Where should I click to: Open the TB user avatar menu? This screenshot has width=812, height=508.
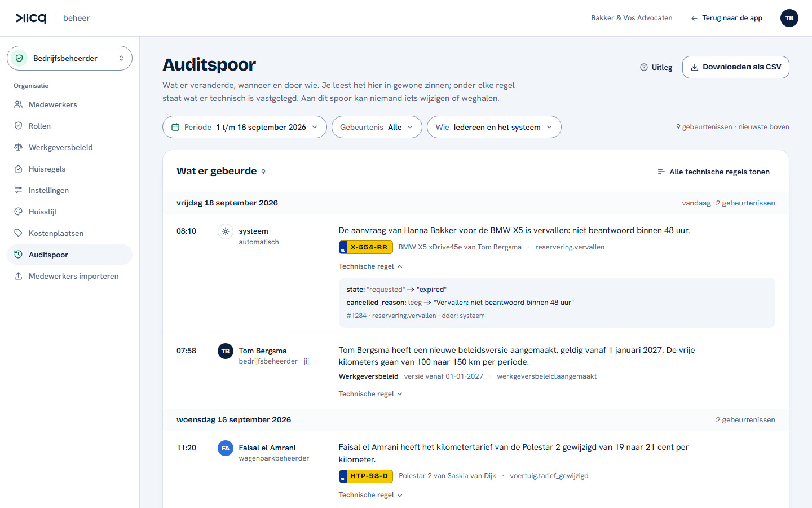pos(789,18)
